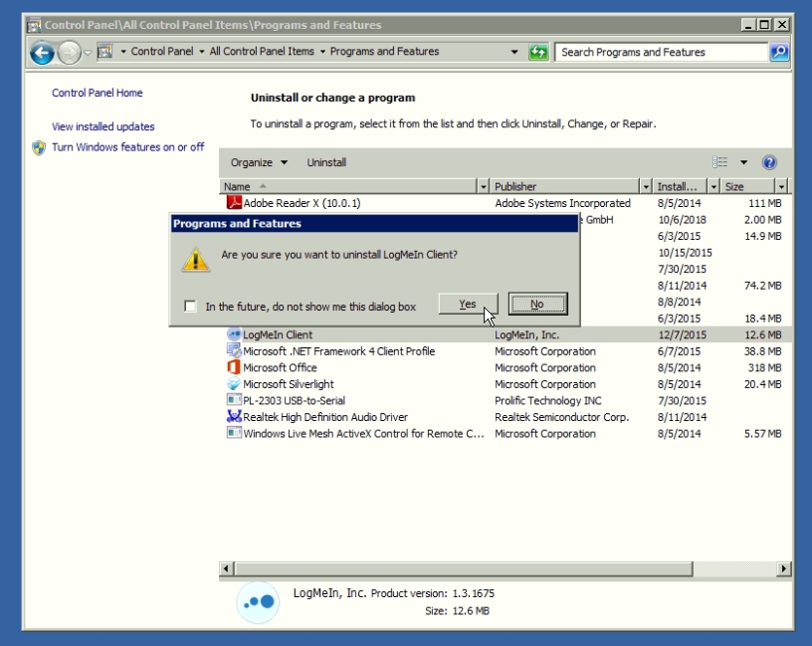This screenshot has height=646, width=812.
Task: Open Installed On column filter dropdown
Action: (x=713, y=186)
